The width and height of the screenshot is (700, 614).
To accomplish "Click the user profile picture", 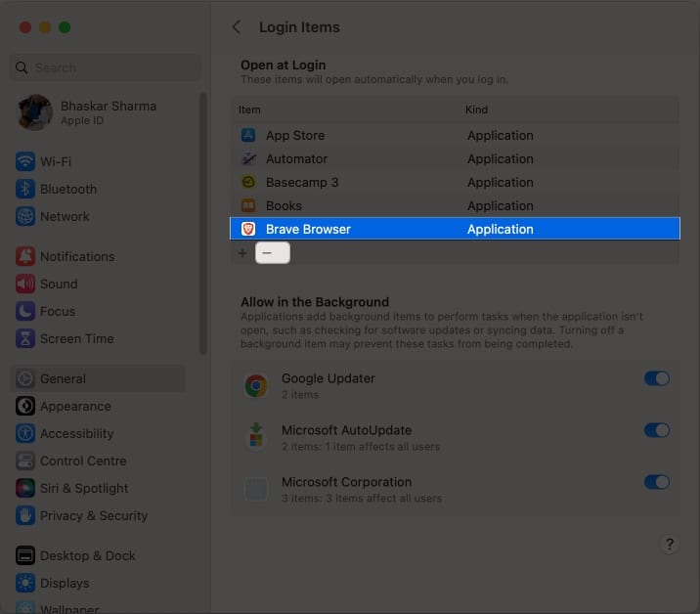I will [x=34, y=112].
